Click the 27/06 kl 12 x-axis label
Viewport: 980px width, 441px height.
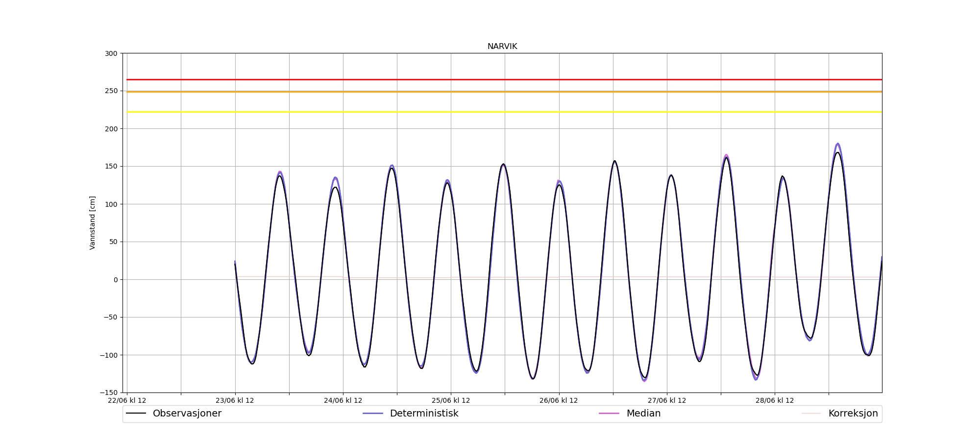tap(666, 400)
